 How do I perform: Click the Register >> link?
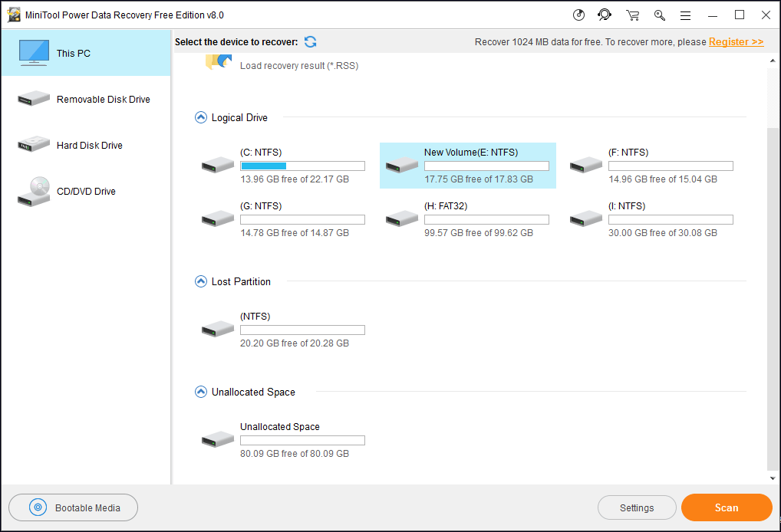point(737,42)
